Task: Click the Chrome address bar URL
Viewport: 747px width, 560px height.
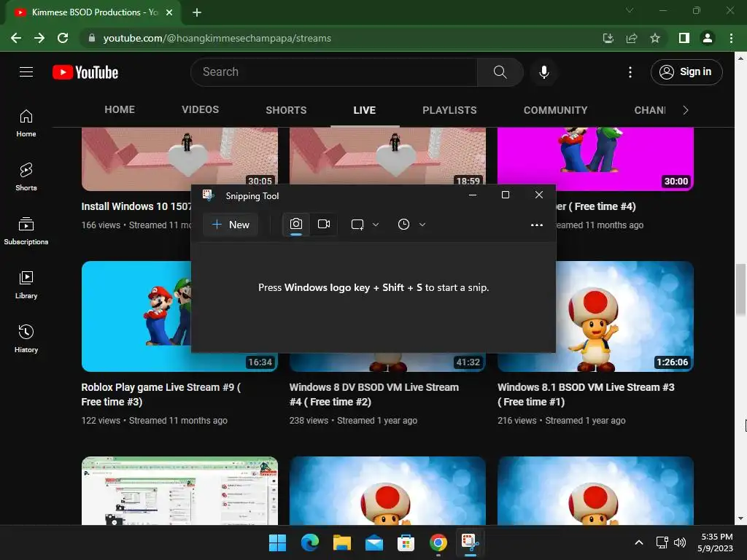Action: [x=217, y=38]
